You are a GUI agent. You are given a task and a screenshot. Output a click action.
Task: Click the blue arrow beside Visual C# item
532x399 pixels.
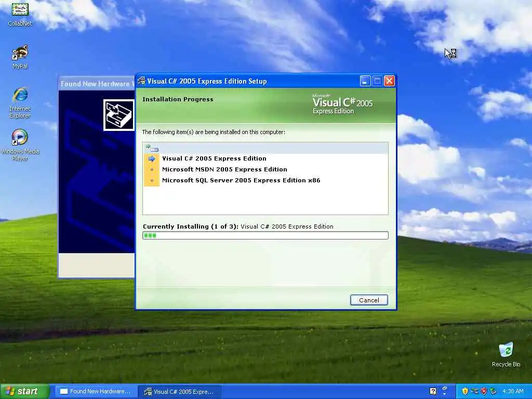click(x=152, y=158)
